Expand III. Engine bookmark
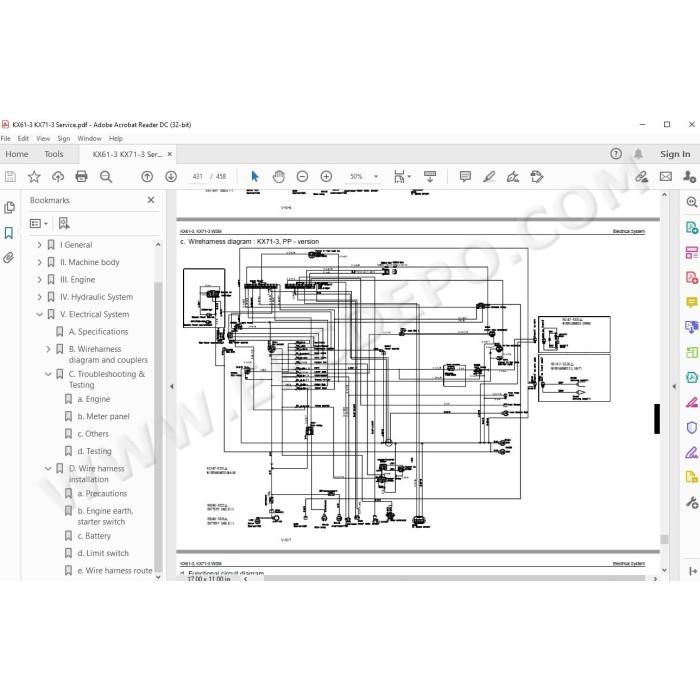The image size is (700, 700). [39, 279]
